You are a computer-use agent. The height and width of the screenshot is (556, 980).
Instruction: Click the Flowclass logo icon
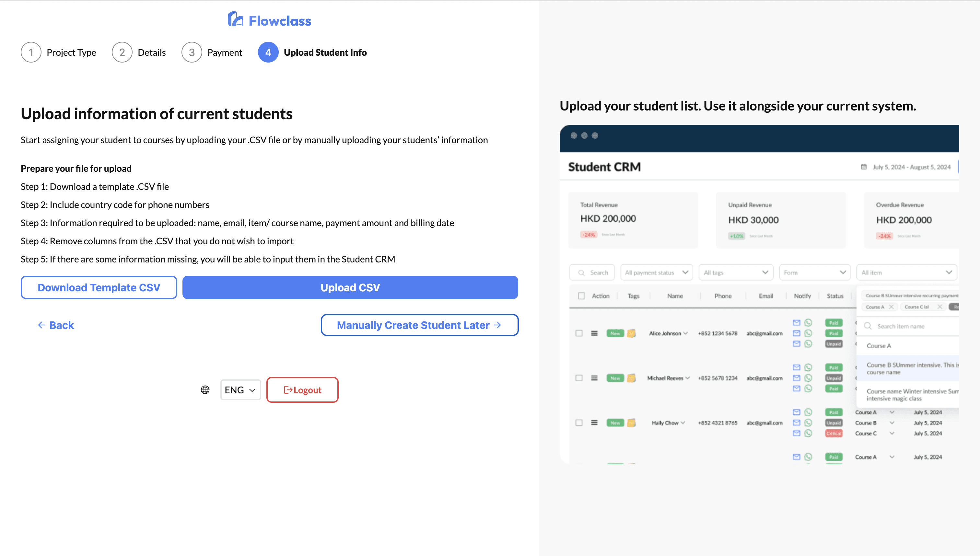(x=235, y=19)
